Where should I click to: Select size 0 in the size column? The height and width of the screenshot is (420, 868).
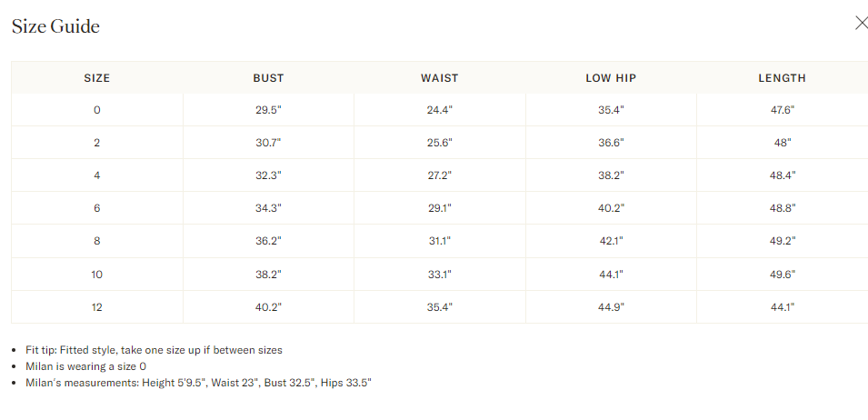(97, 110)
